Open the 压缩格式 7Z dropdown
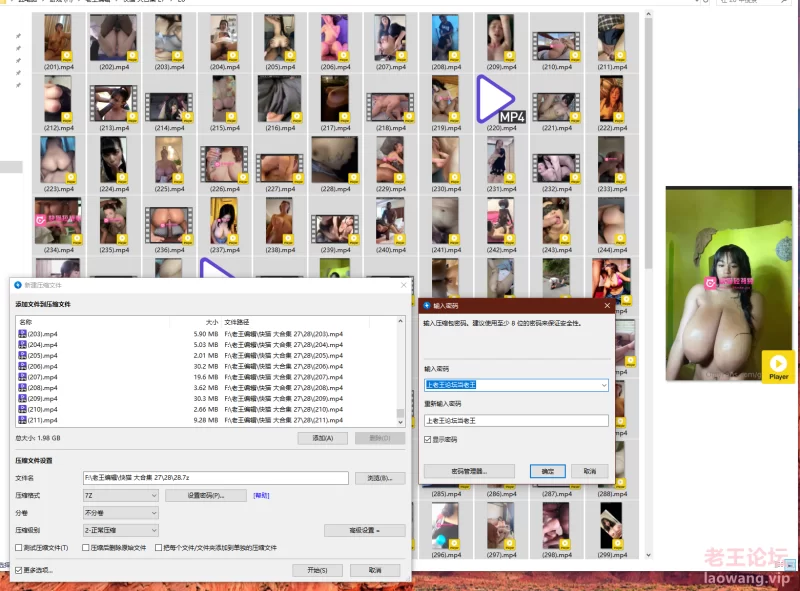The image size is (800, 591). click(x=120, y=495)
